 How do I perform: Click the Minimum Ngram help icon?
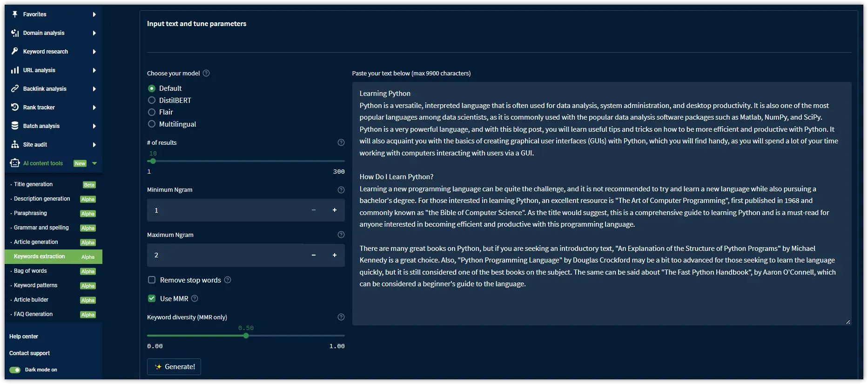click(x=341, y=190)
